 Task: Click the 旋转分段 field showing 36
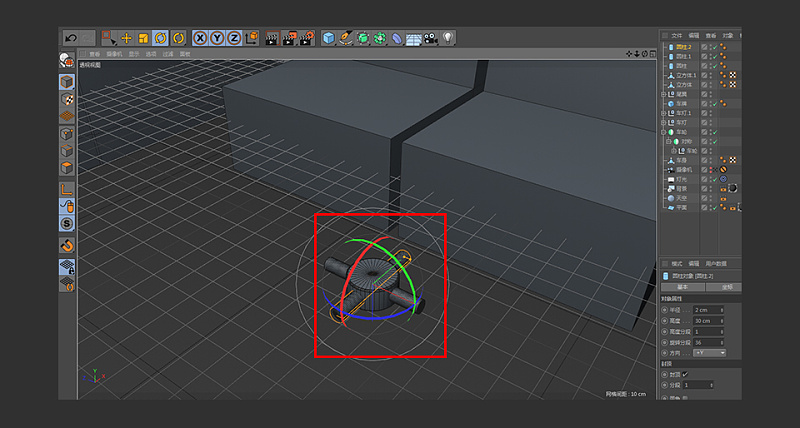tap(706, 343)
